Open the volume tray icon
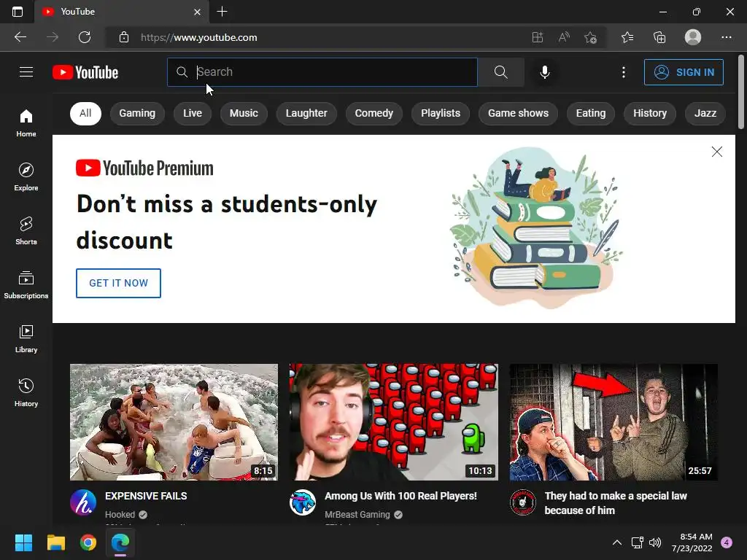This screenshot has height=560, width=747. (x=656, y=542)
